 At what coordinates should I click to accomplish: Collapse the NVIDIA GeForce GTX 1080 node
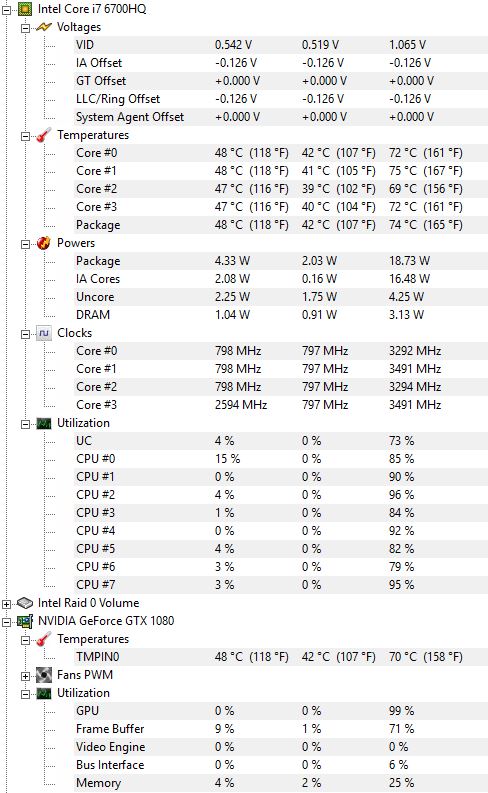point(6,622)
